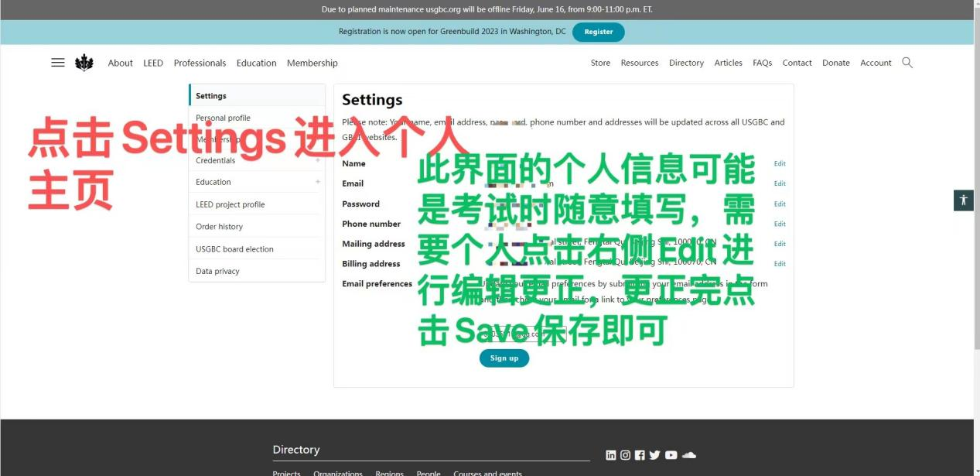Switch to the Personal profile tab

[x=223, y=117]
